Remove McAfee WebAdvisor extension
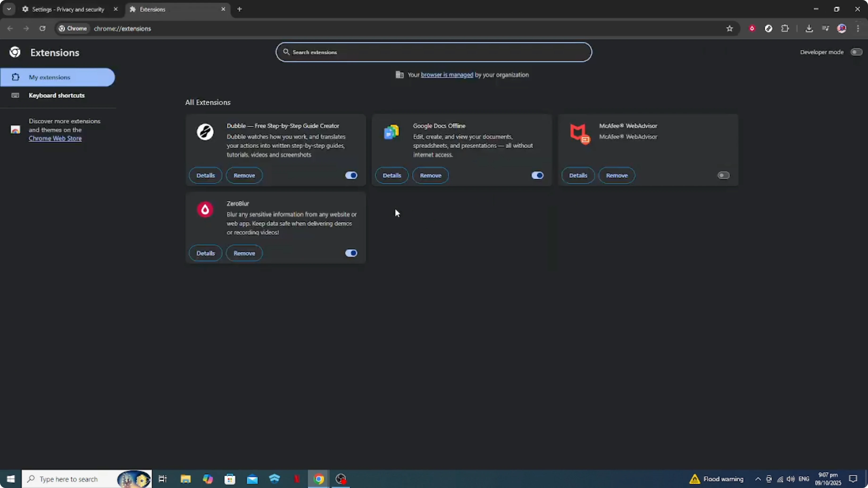 pyautogui.click(x=617, y=175)
